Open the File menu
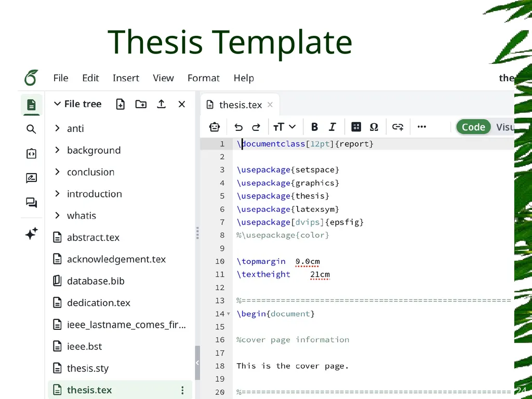This screenshot has height=399, width=532. click(61, 78)
